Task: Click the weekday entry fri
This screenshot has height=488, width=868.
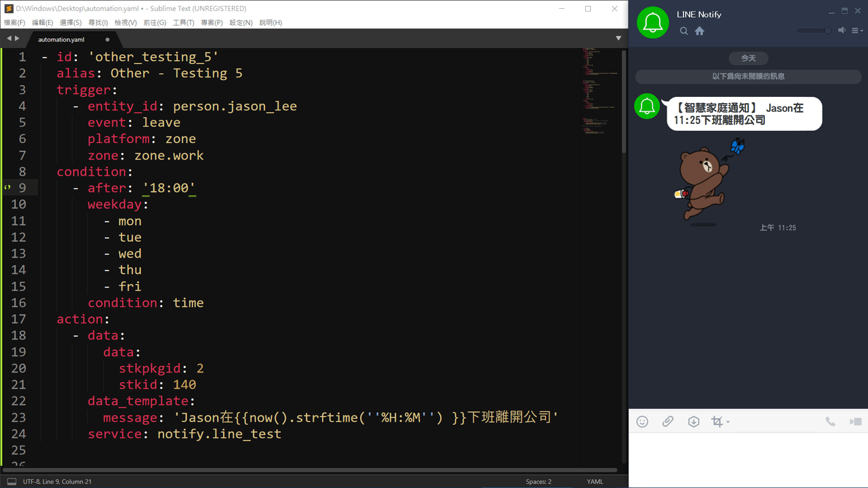Action: pos(130,286)
